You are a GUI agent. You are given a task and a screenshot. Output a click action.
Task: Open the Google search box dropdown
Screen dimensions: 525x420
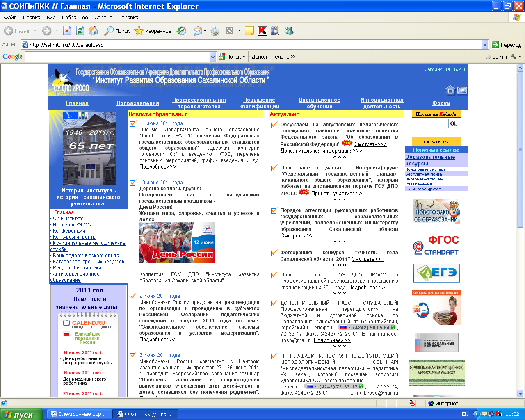(x=213, y=57)
